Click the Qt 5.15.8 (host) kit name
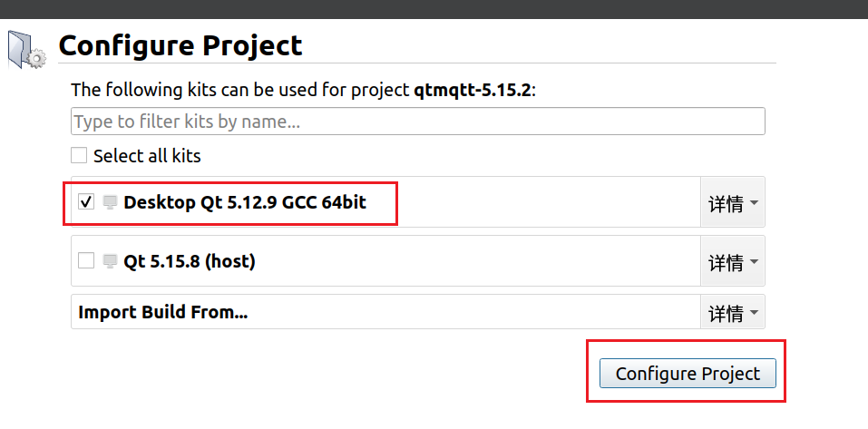The width and height of the screenshot is (868, 429). 190,261
